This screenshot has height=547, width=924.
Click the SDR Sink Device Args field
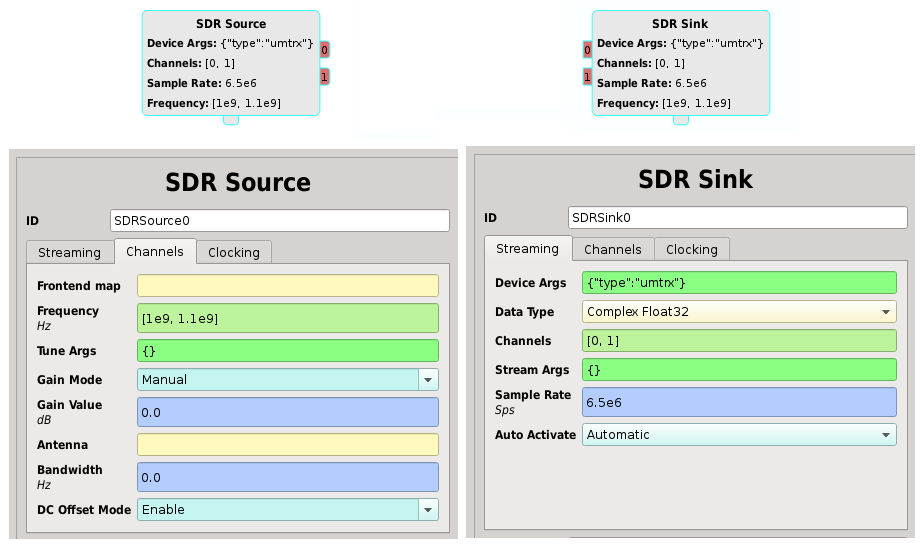point(739,283)
